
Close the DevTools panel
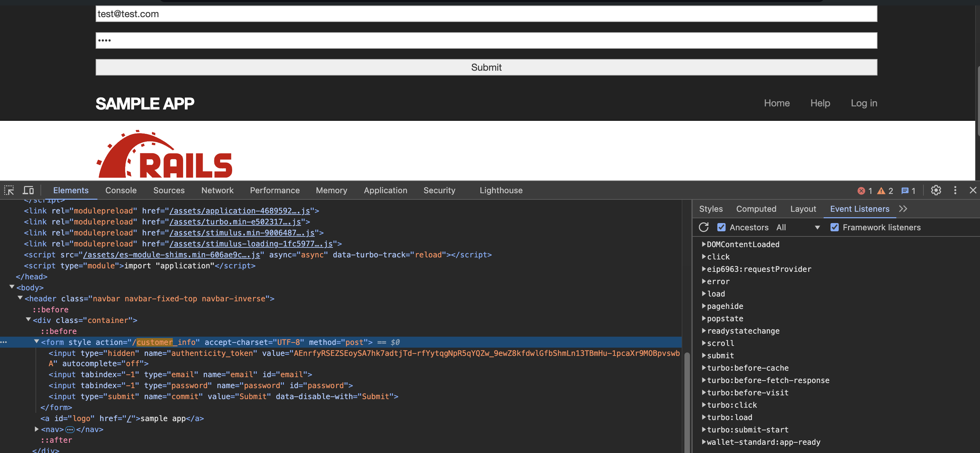(x=973, y=190)
